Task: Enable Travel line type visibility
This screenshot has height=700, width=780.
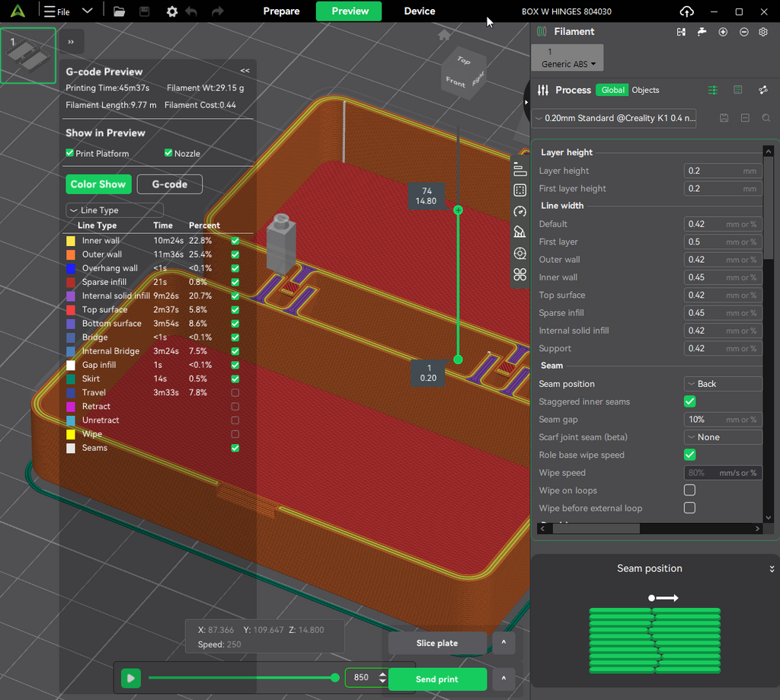Action: click(235, 392)
